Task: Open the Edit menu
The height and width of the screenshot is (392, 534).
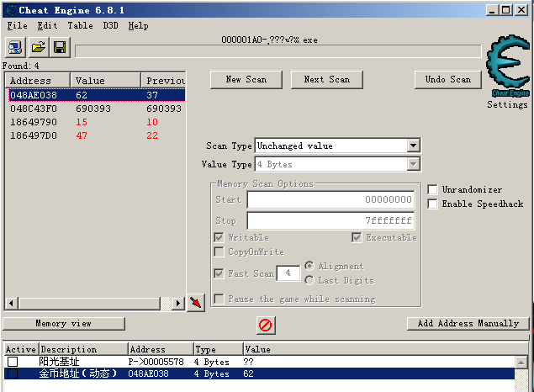Action: 47,26
